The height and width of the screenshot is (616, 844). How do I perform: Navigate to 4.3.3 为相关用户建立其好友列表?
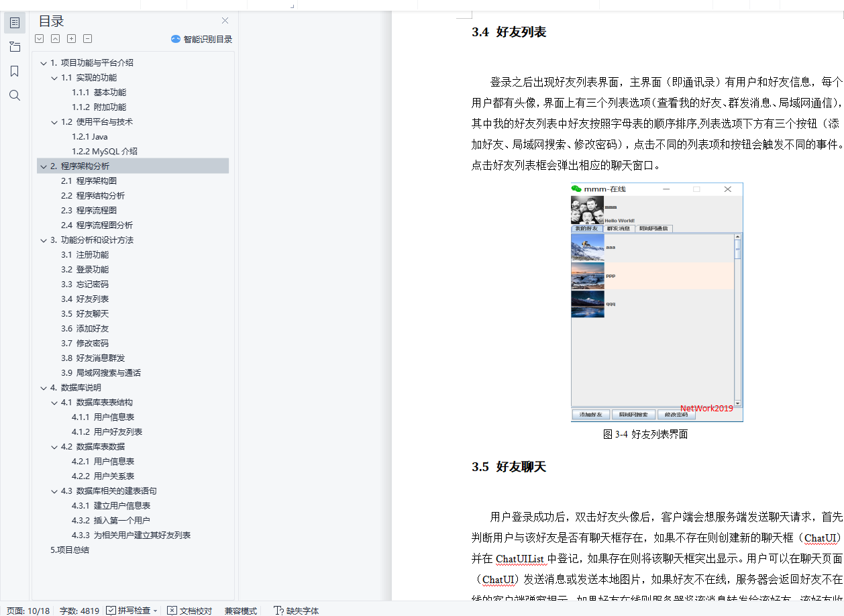pos(131,535)
